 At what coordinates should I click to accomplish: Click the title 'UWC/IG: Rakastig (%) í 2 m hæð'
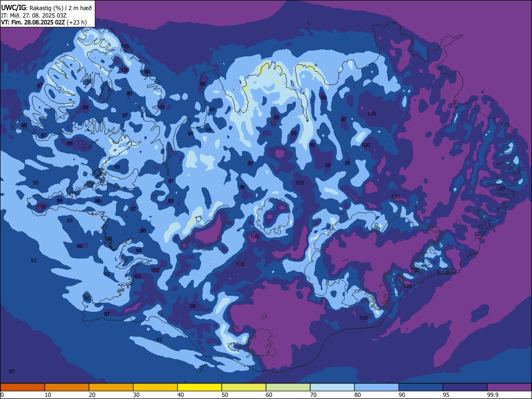[x=46, y=7]
